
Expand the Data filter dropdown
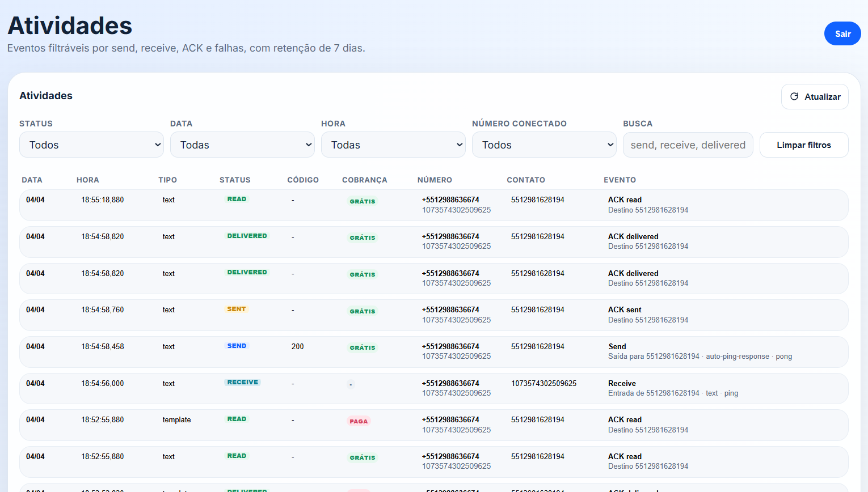(242, 145)
